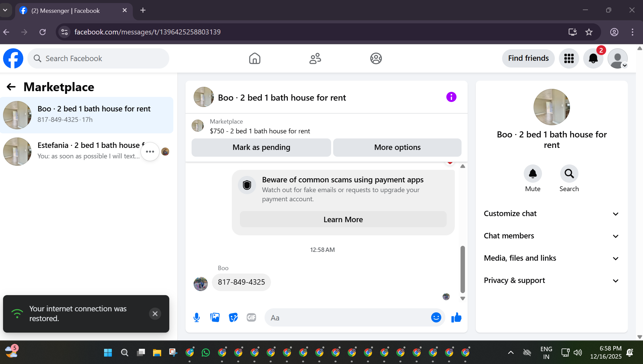Open a new browser tab
The height and width of the screenshot is (364, 643).
(x=143, y=10)
